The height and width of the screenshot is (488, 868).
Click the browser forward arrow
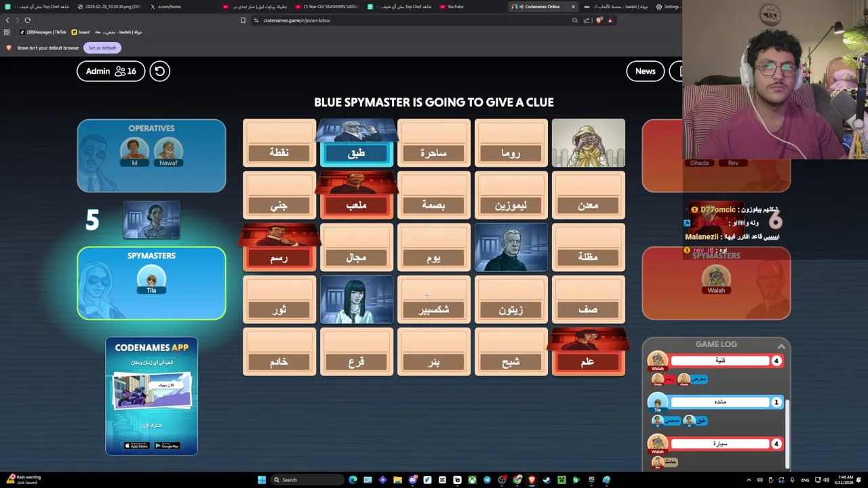click(x=18, y=20)
